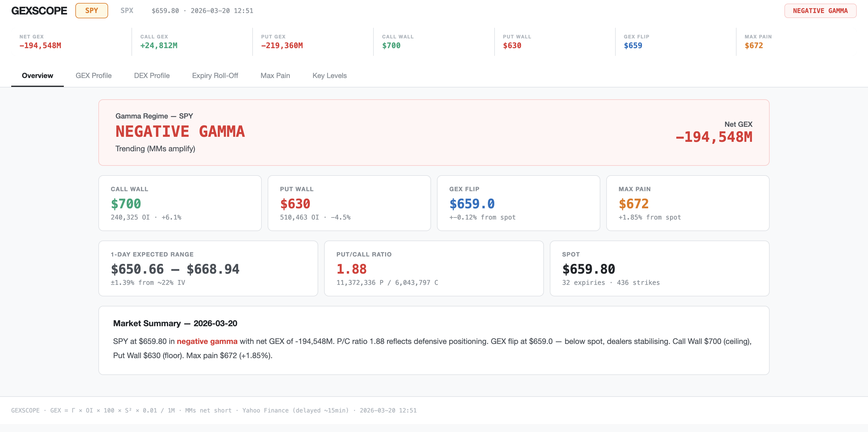Select the SPY ticker toggle
Image resolution: width=868 pixels, height=432 pixels.
pyautogui.click(x=91, y=10)
